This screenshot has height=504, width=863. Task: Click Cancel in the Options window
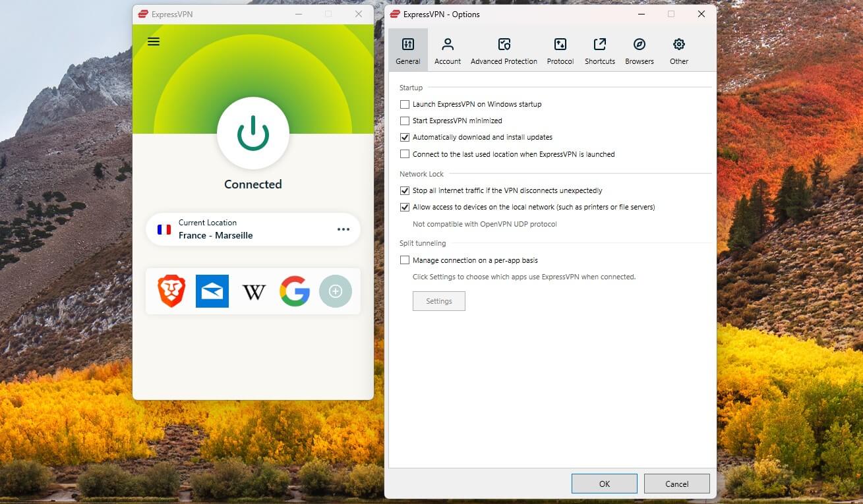point(677,484)
